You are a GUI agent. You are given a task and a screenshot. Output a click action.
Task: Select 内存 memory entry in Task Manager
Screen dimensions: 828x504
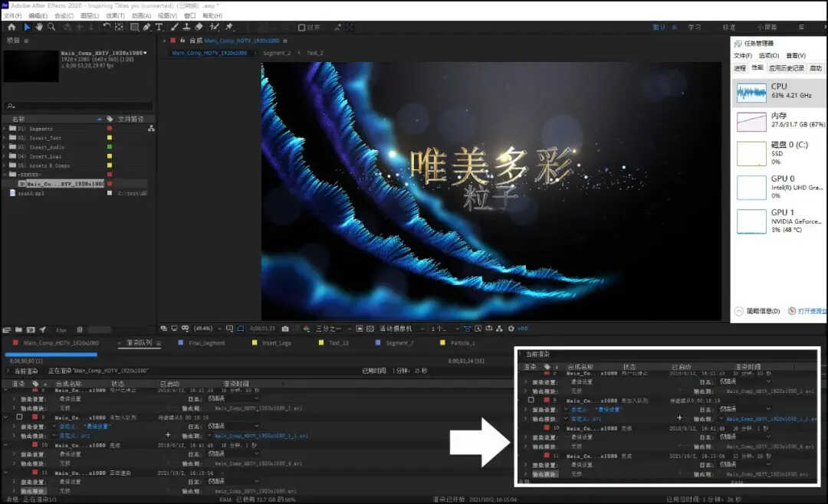point(780,120)
